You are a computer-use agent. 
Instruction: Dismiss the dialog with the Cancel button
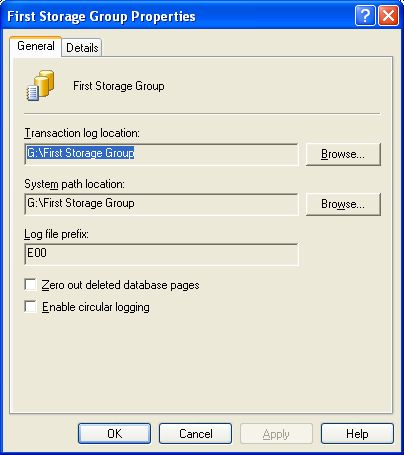click(195, 433)
